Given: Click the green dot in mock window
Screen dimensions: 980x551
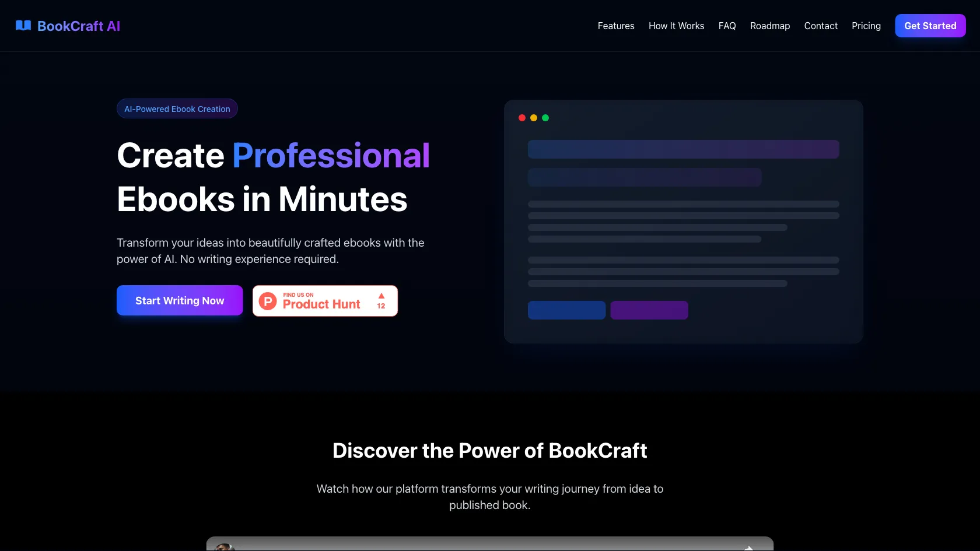Looking at the screenshot, I should (x=545, y=118).
